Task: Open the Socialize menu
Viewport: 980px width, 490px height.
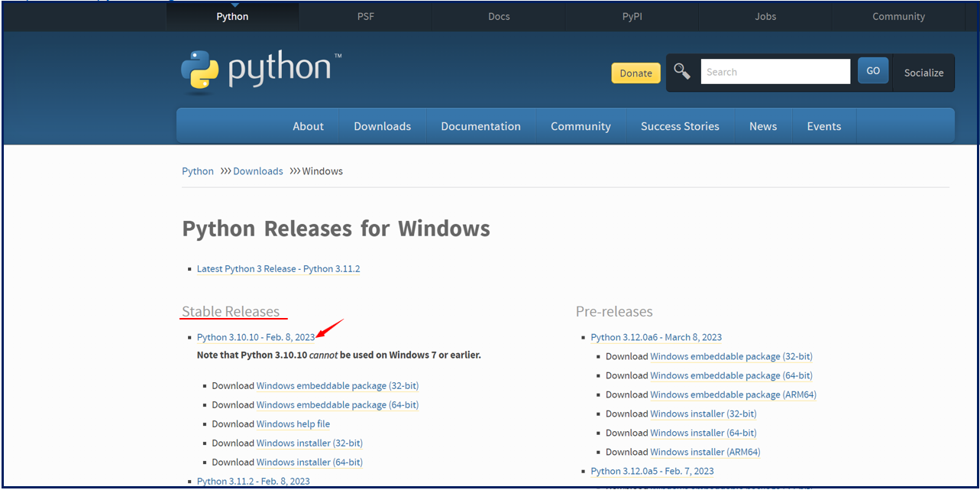Action: [x=923, y=73]
